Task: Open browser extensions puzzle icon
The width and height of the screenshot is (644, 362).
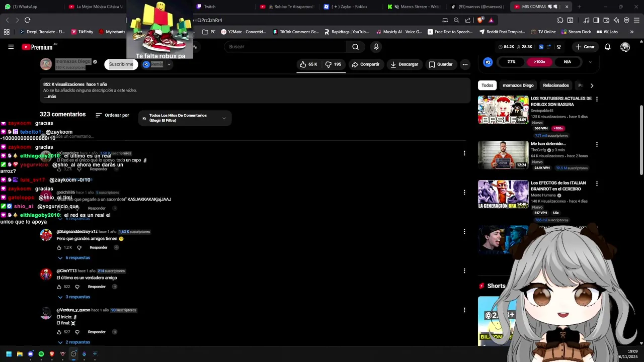Action: tap(560, 20)
